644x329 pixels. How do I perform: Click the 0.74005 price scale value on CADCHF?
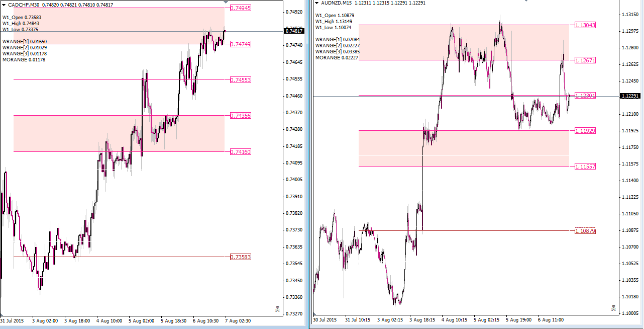[294, 180]
